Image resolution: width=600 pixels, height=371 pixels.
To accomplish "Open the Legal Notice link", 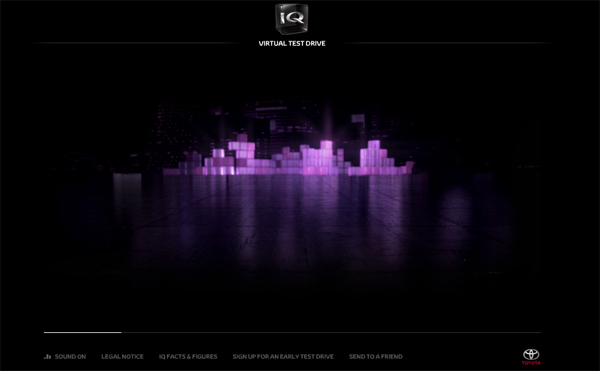I will (122, 356).
